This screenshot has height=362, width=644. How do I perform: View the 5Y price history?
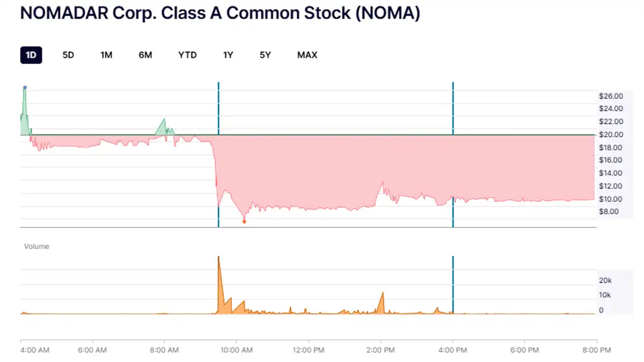tap(265, 55)
